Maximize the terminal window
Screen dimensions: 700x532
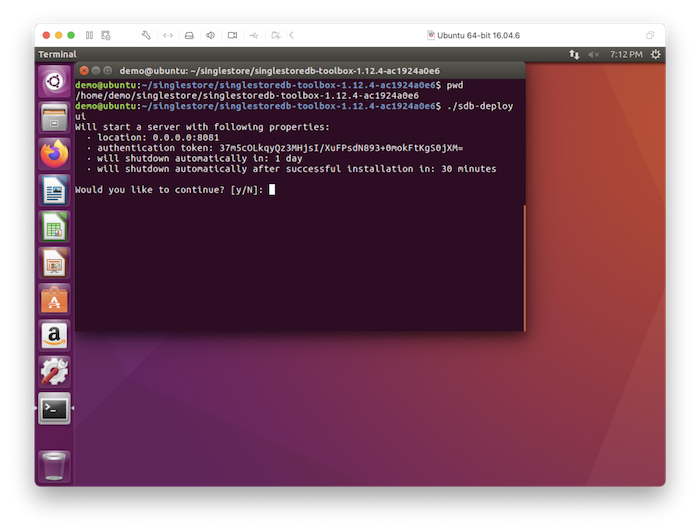107,71
